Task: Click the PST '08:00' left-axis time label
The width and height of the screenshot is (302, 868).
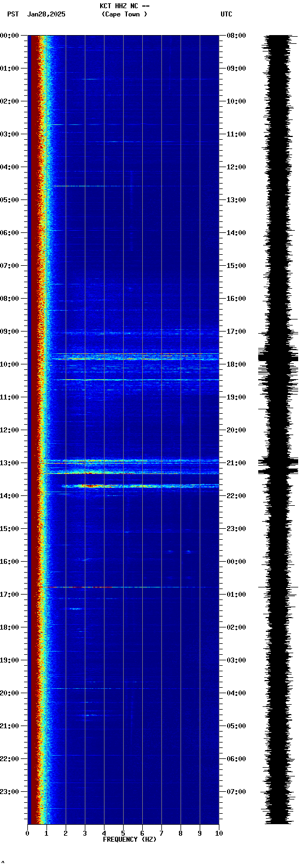Action: [x=9, y=299]
